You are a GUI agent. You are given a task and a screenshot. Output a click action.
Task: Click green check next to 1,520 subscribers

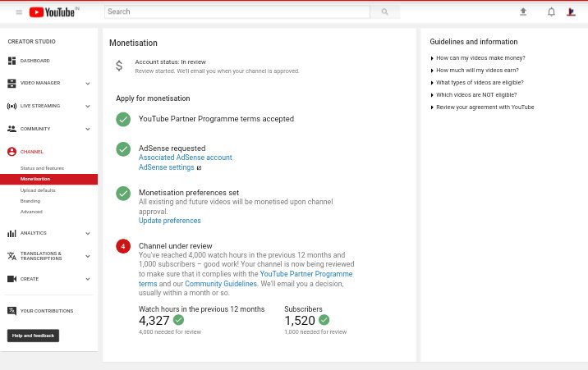[324, 320]
